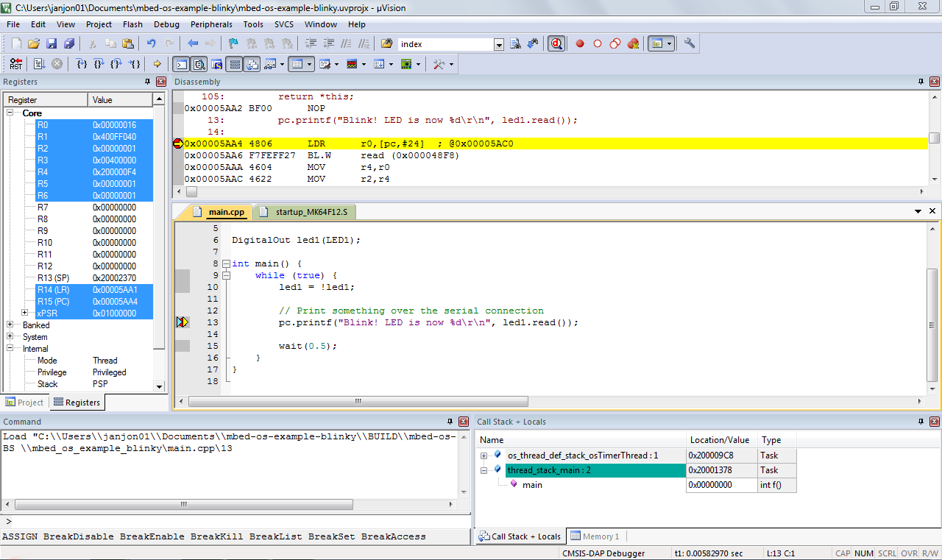Viewport: 942px width, 560px height.
Task: Click the Command Window toolbar icon
Action: (181, 64)
